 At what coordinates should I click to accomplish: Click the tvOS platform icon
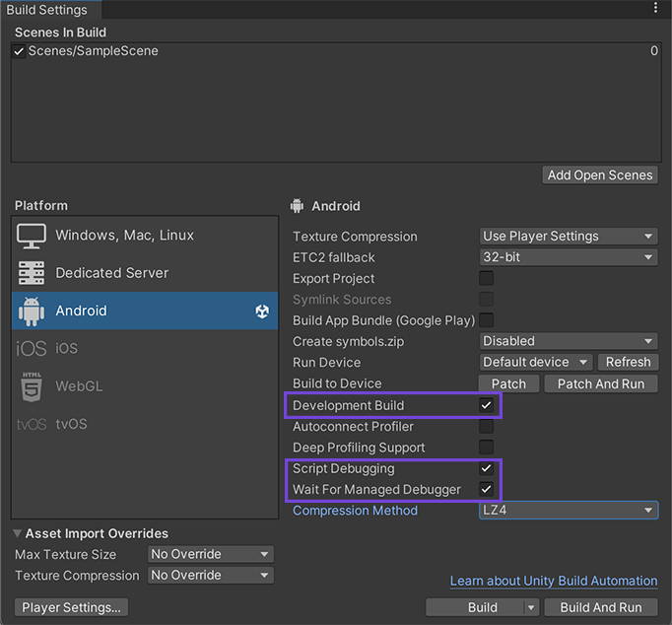(32, 424)
